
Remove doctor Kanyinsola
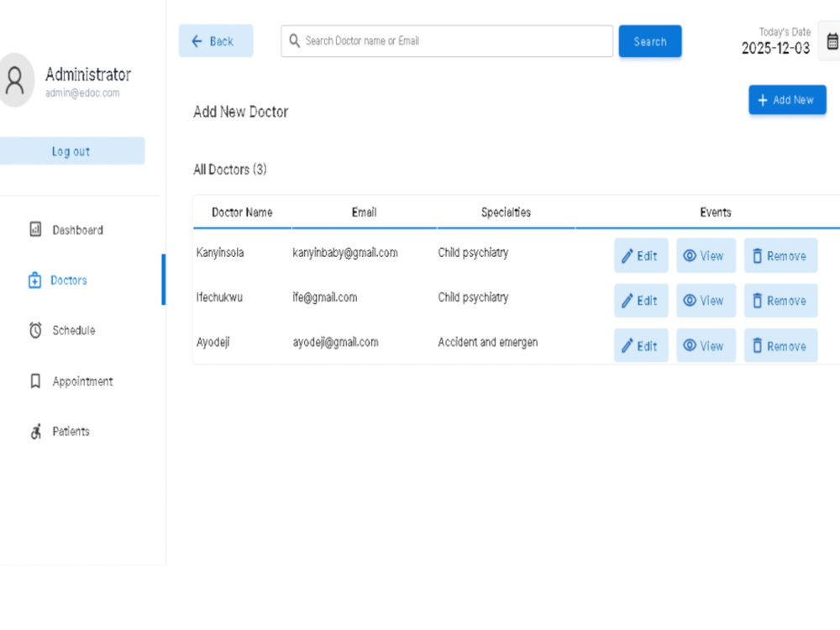pos(780,255)
